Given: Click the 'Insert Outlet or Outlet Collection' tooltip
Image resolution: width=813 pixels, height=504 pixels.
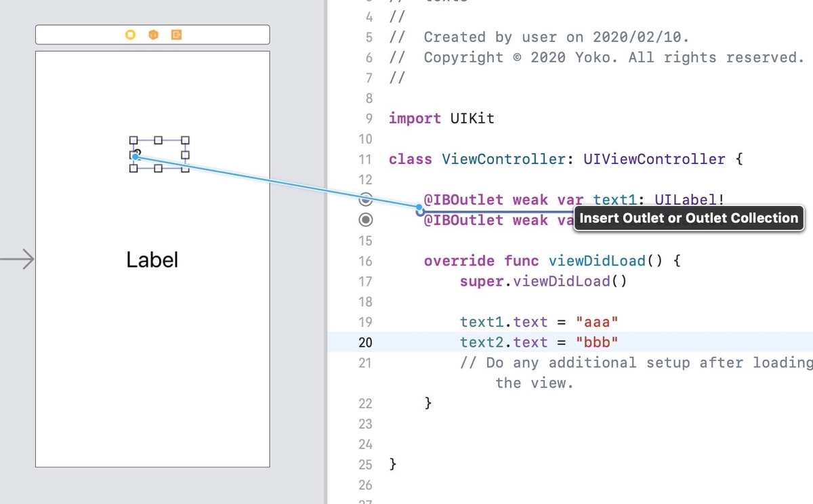Looking at the screenshot, I should click(689, 218).
